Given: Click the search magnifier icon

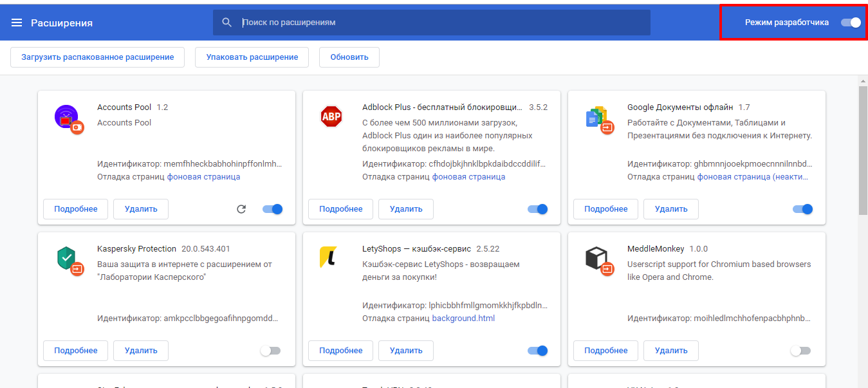Looking at the screenshot, I should tap(226, 23).
